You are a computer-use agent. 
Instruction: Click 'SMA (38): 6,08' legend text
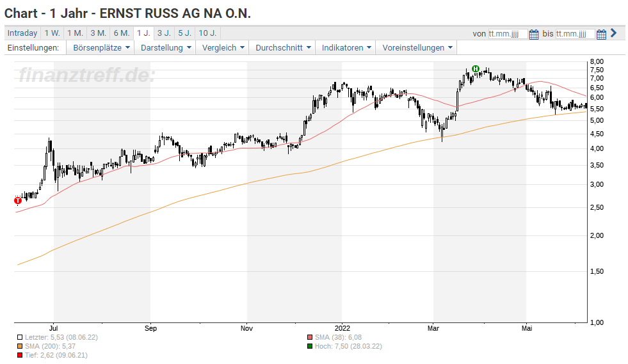[x=338, y=338]
